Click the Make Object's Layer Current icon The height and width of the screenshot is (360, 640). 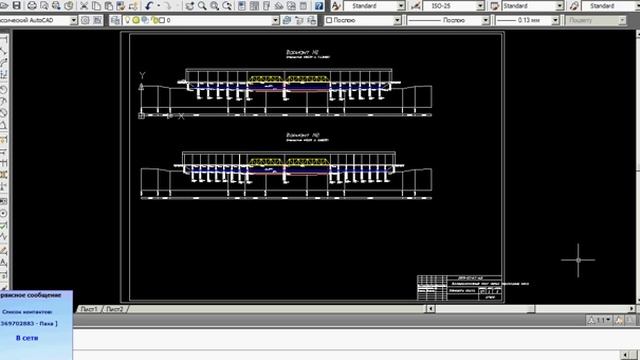tap(287, 20)
